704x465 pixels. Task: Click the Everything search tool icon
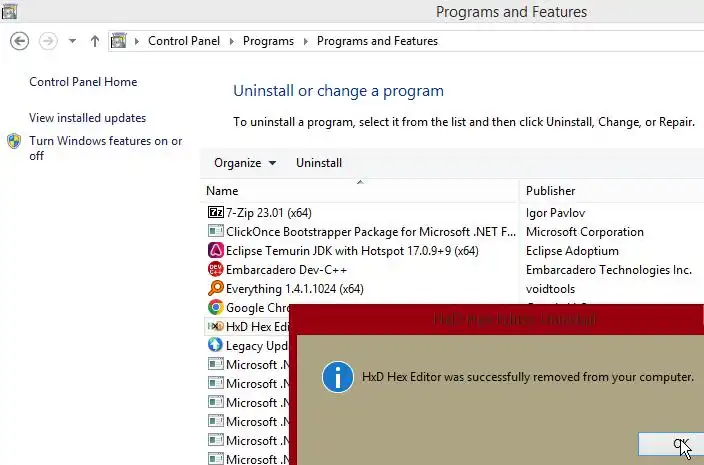coord(216,288)
